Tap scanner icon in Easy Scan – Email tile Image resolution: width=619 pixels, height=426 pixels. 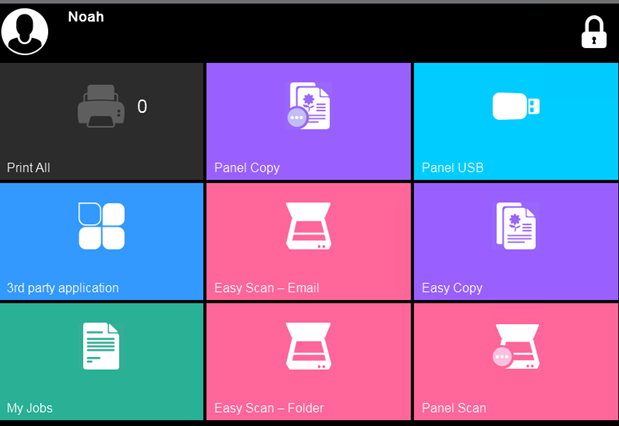(308, 227)
